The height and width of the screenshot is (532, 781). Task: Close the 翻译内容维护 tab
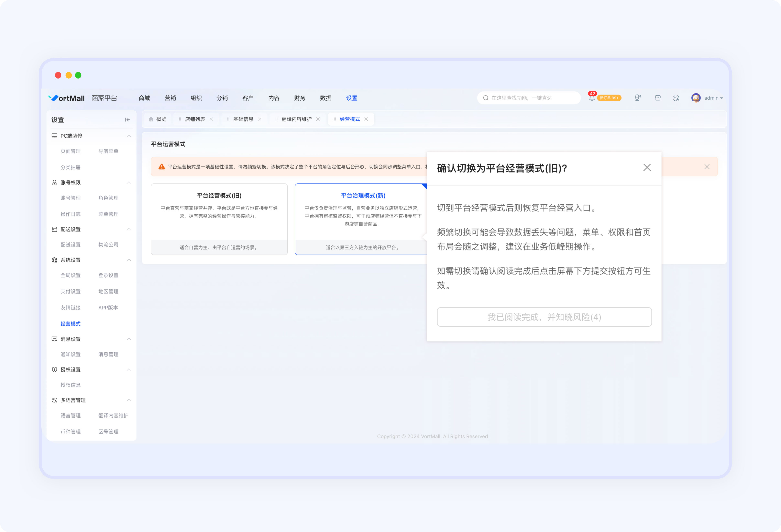318,119
